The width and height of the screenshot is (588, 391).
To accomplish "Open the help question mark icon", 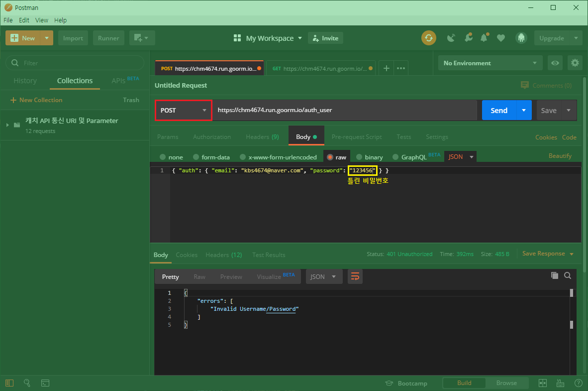I will click(x=578, y=383).
